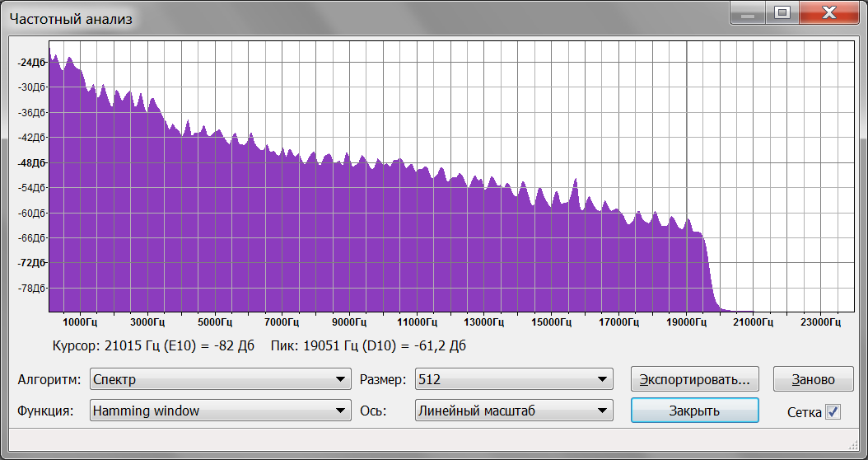Click the Закрыть button
Viewport: 868px width, 460px height.
[x=695, y=411]
